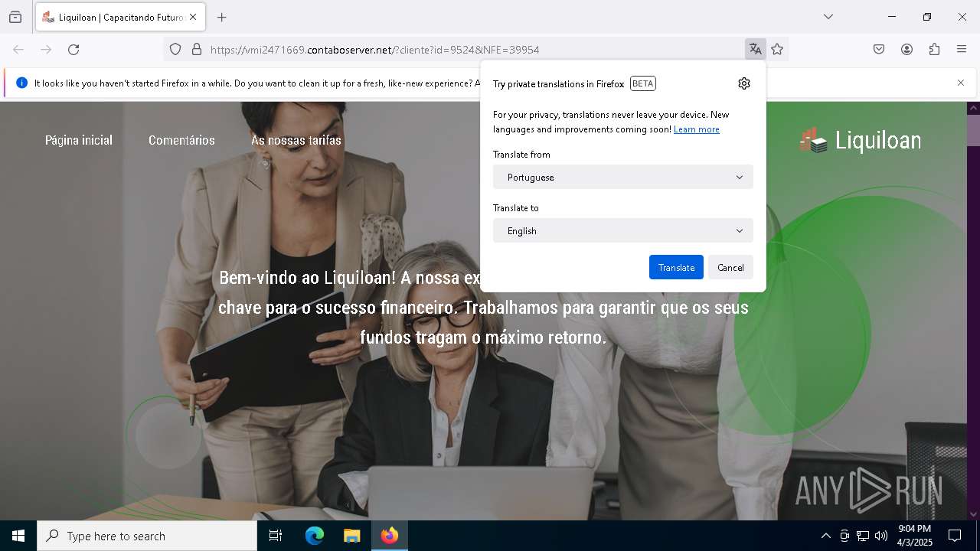Click the URL address field
This screenshot has height=551, width=980.
(x=473, y=50)
